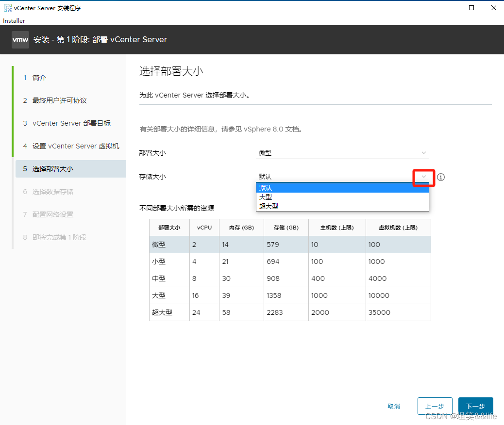Click storage value 2283
This screenshot has width=504, height=425.
tap(275, 312)
